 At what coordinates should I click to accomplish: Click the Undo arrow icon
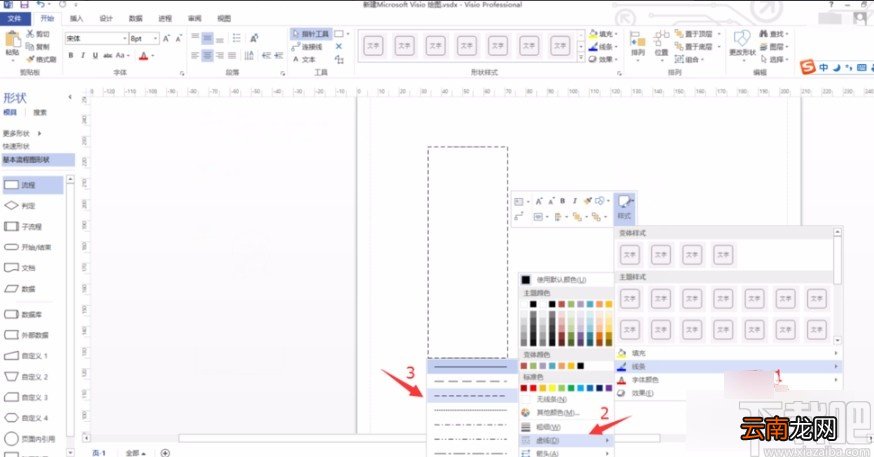(x=40, y=4)
